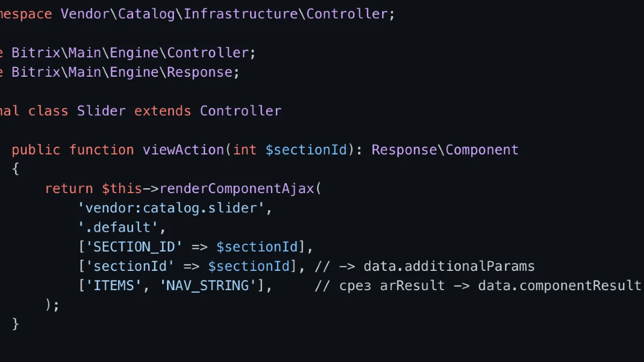This screenshot has height=362, width=644.
Task: Click the 'sectionId' string key
Action: (x=130, y=266)
